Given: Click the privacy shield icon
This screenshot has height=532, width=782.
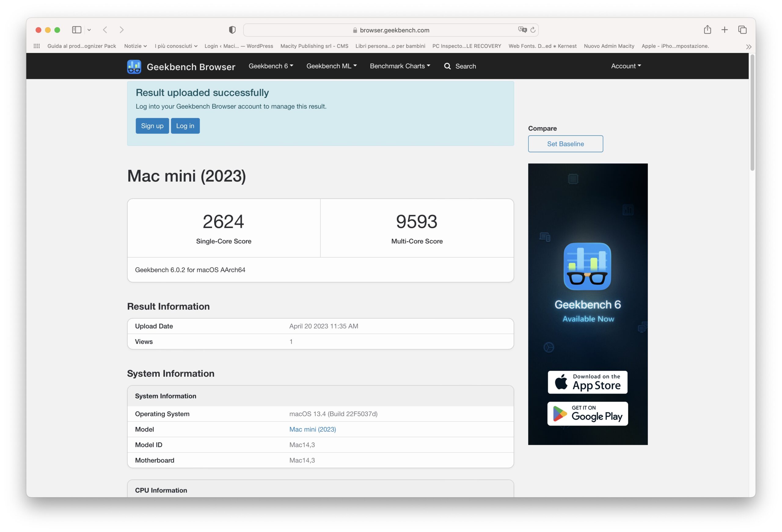Looking at the screenshot, I should tap(232, 30).
